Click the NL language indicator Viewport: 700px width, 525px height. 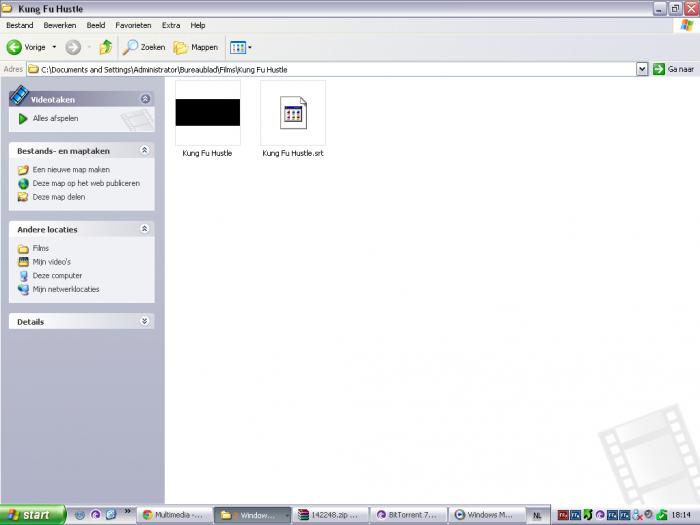(x=538, y=515)
